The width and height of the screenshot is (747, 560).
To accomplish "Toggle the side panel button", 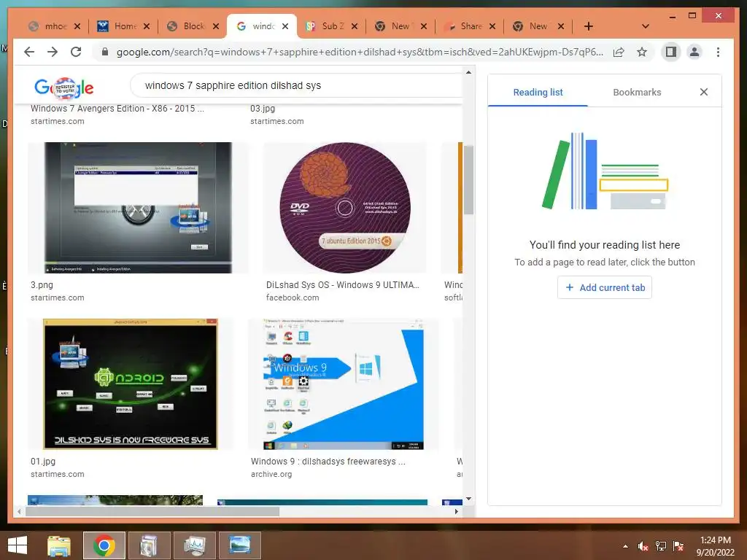I will tap(671, 52).
